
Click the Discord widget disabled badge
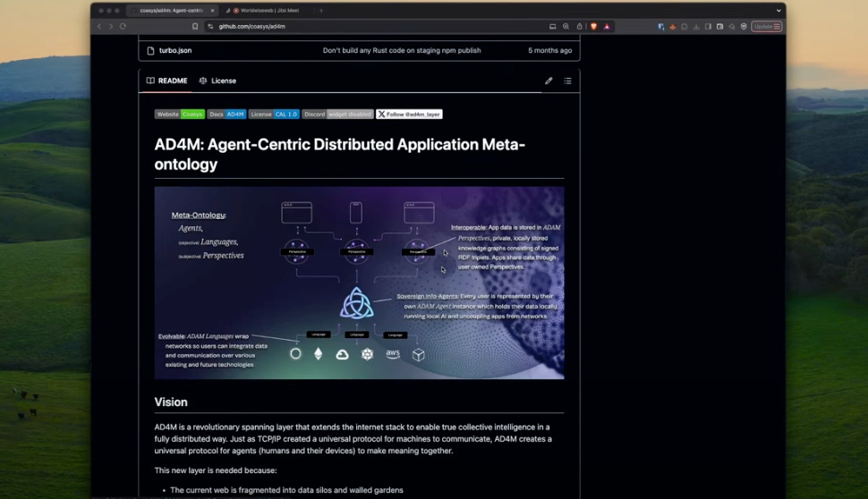point(337,114)
